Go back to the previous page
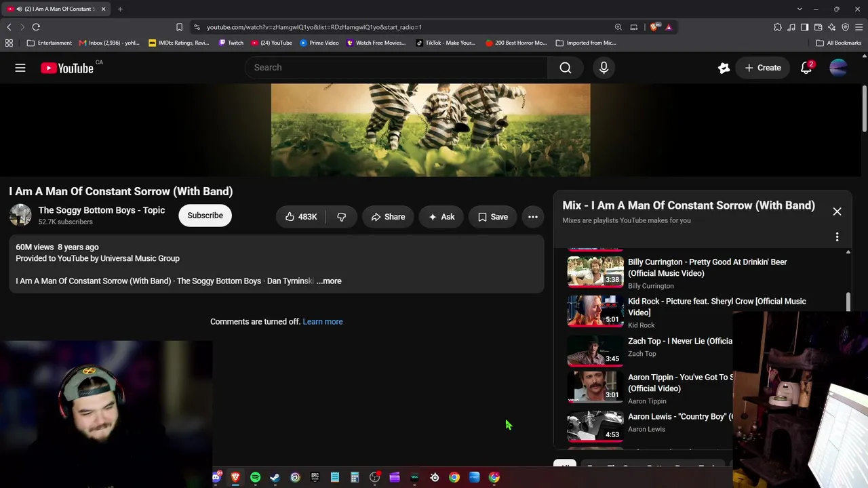The image size is (868, 488). coord(9,27)
